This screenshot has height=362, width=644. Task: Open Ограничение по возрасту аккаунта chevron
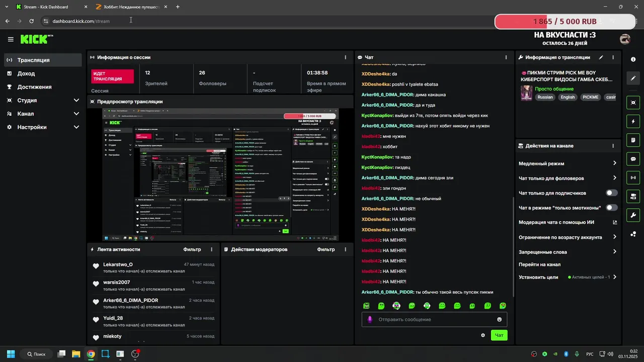(614, 237)
